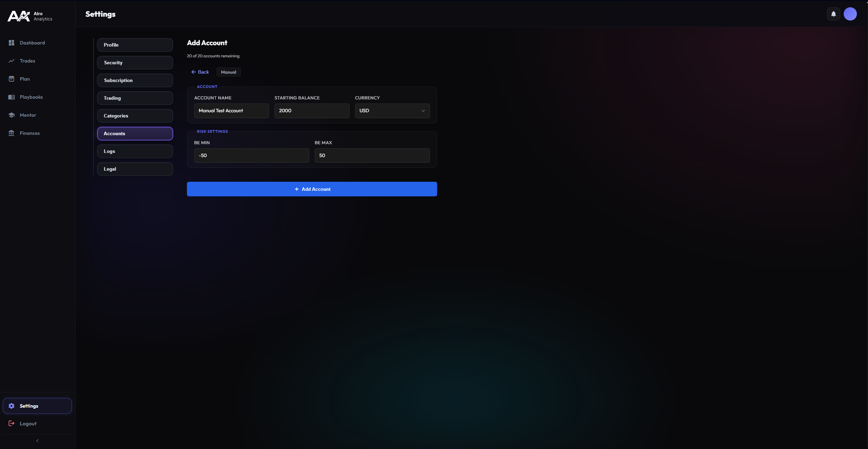The image size is (868, 449).
Task: Click the '20 of 20 accounts remaining' text
Action: click(213, 56)
